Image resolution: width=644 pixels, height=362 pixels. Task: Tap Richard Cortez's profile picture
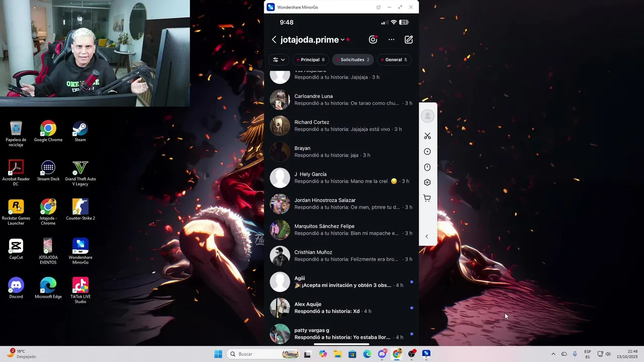[280, 126]
